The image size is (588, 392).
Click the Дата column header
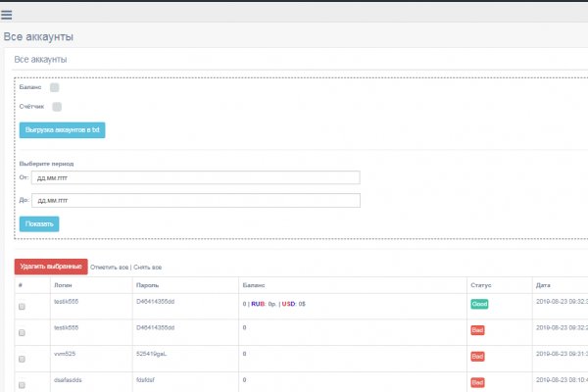tap(543, 284)
